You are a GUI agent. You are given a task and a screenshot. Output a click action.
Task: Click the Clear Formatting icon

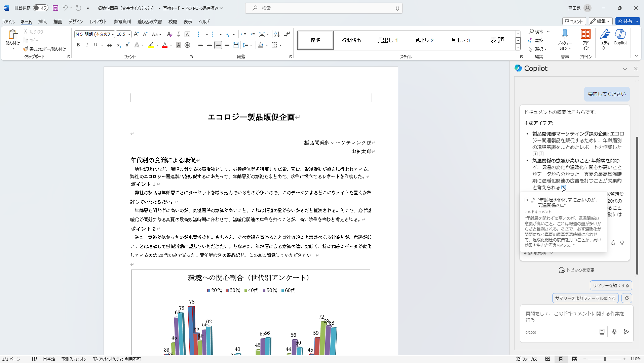pyautogui.click(x=170, y=34)
